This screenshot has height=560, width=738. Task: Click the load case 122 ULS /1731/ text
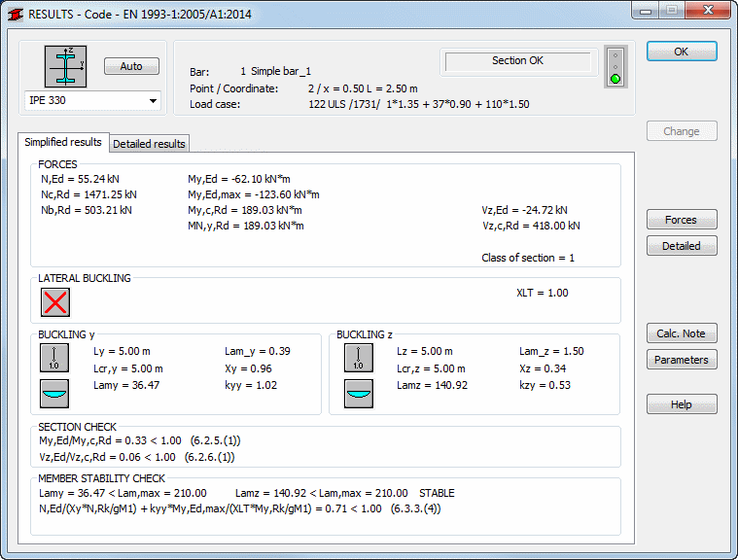[x=419, y=104]
